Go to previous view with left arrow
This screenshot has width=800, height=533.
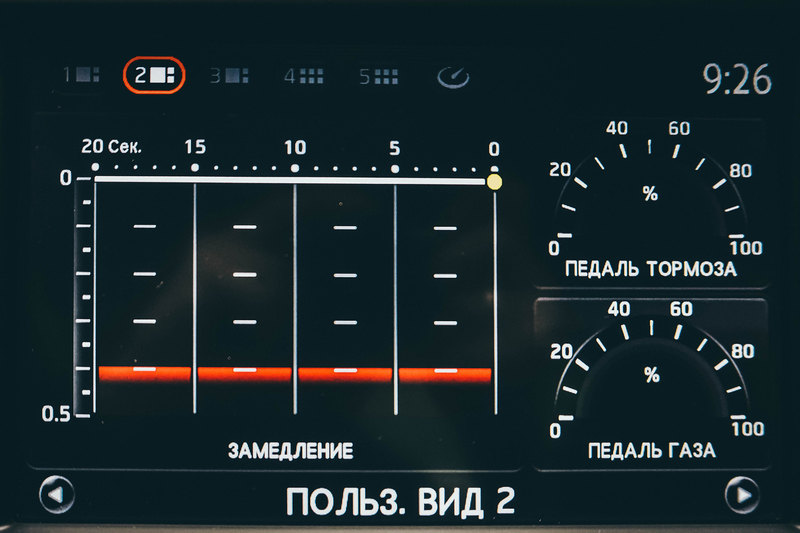[x=57, y=494]
